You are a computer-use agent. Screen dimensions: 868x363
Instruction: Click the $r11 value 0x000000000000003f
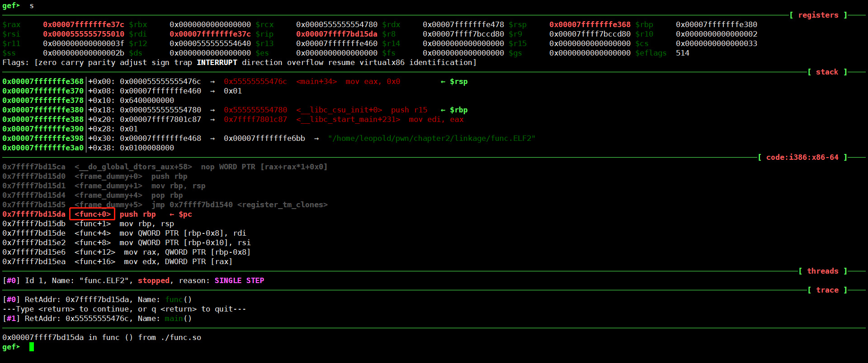(84, 43)
